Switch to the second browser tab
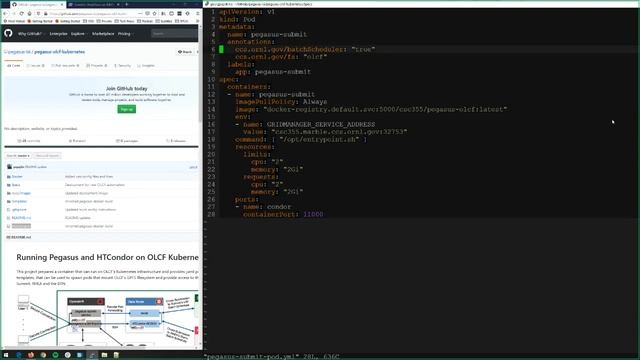 click(93, 4)
